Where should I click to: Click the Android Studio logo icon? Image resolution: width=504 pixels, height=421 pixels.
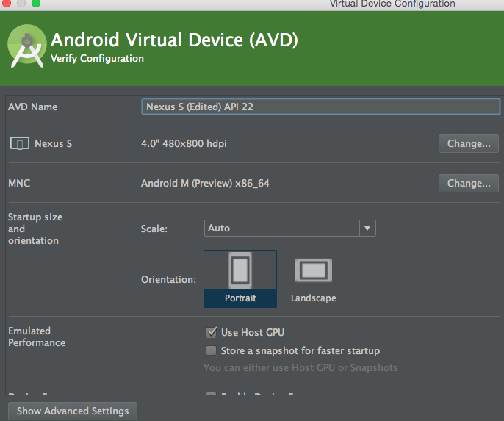coord(27,46)
